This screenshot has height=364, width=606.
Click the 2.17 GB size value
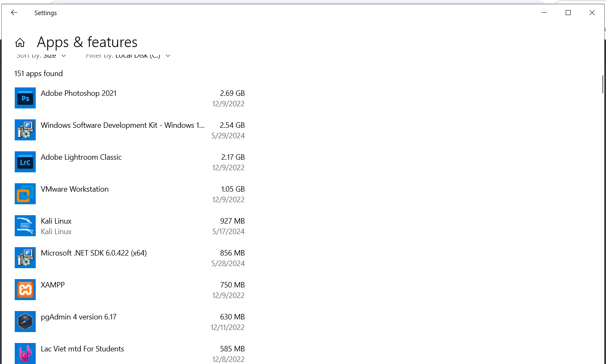pyautogui.click(x=233, y=157)
